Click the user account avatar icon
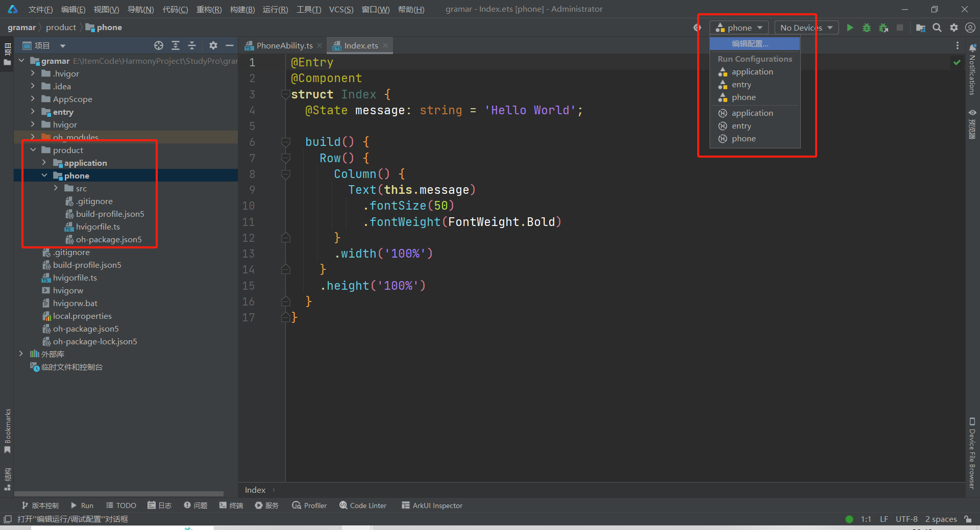 [970, 28]
